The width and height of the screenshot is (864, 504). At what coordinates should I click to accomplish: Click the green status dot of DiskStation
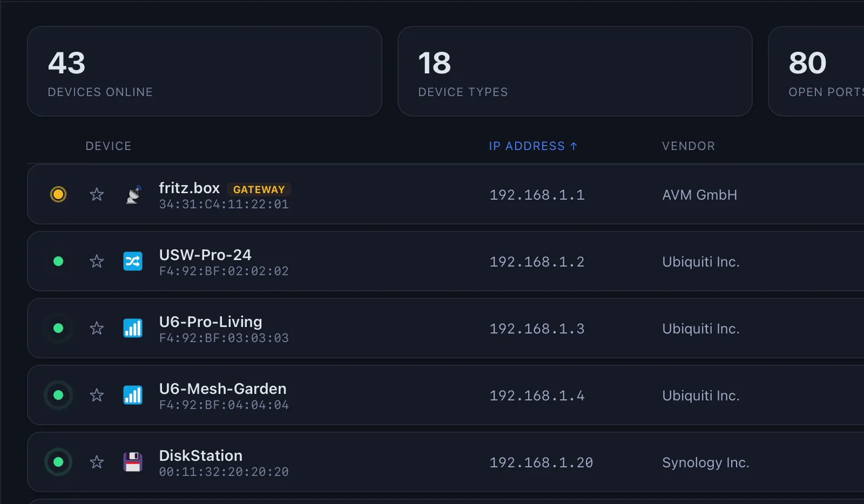coord(58,462)
